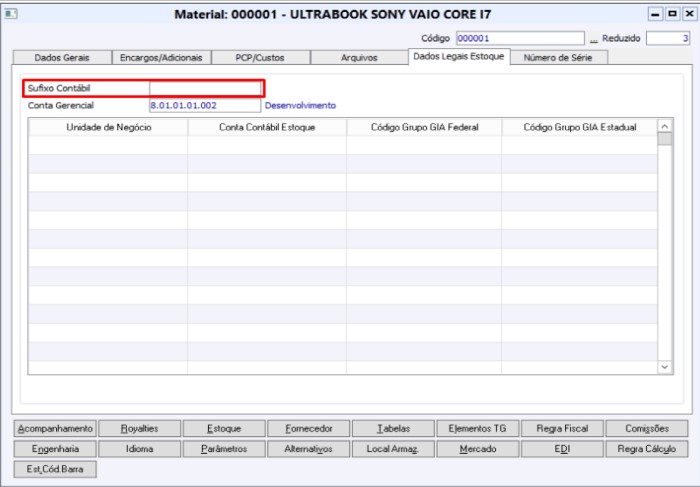Click the window system menu icon
Screen dimensions: 700x487
pyautogui.click(x=11, y=14)
